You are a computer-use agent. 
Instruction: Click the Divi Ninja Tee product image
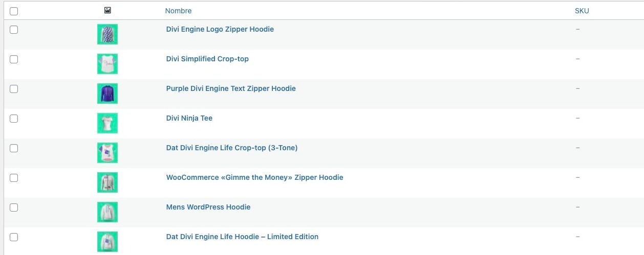[108, 123]
